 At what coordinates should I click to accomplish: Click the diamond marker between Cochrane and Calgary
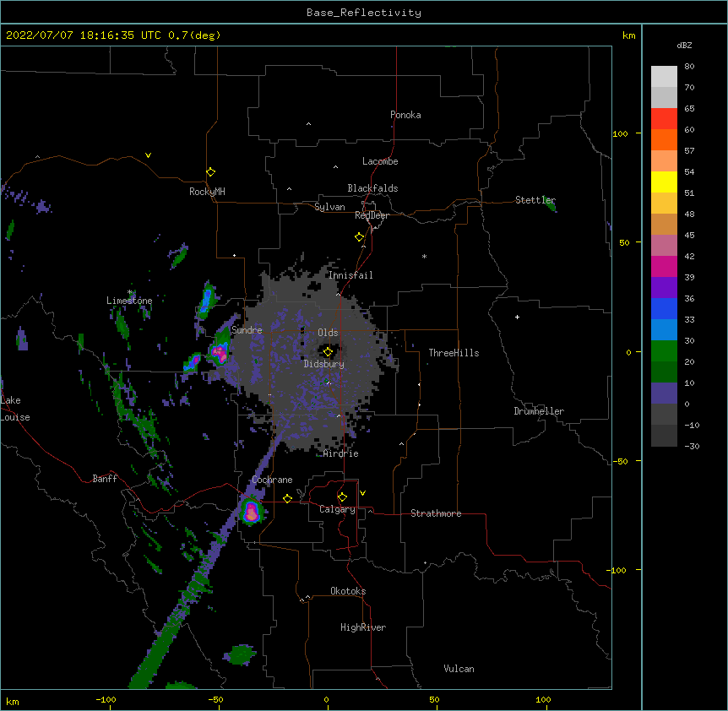(x=287, y=498)
